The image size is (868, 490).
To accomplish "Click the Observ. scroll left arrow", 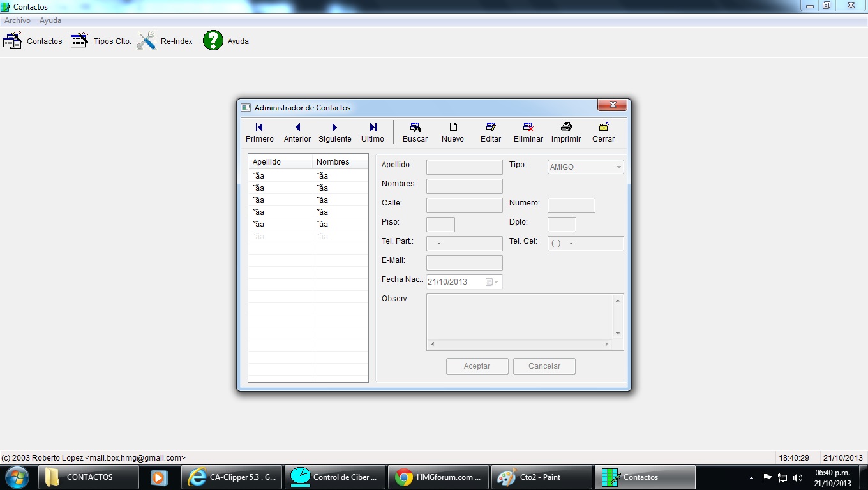I will pos(433,344).
